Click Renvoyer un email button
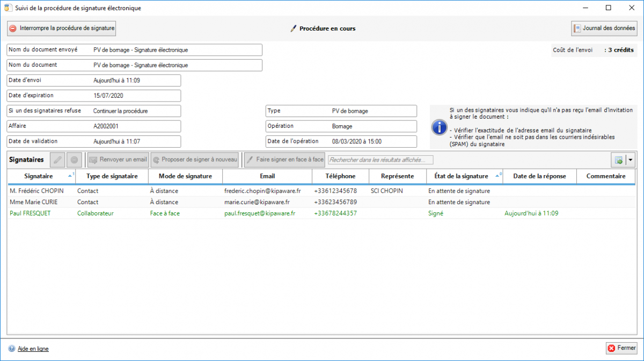This screenshot has width=644, height=361. coord(118,160)
